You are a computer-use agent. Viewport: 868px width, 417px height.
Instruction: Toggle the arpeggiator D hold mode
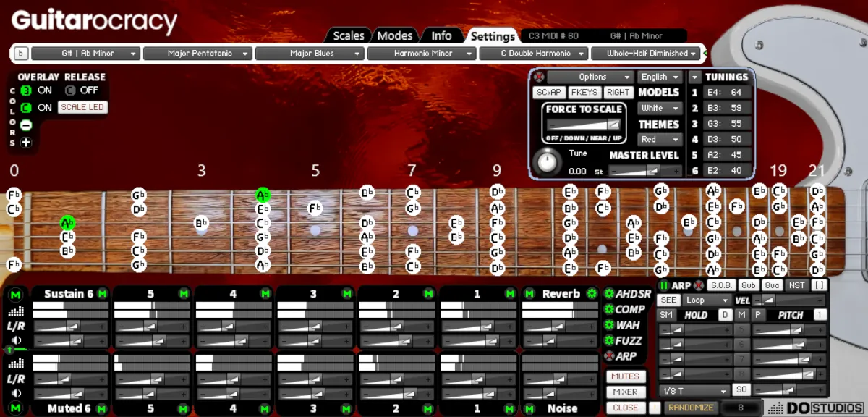click(x=724, y=315)
